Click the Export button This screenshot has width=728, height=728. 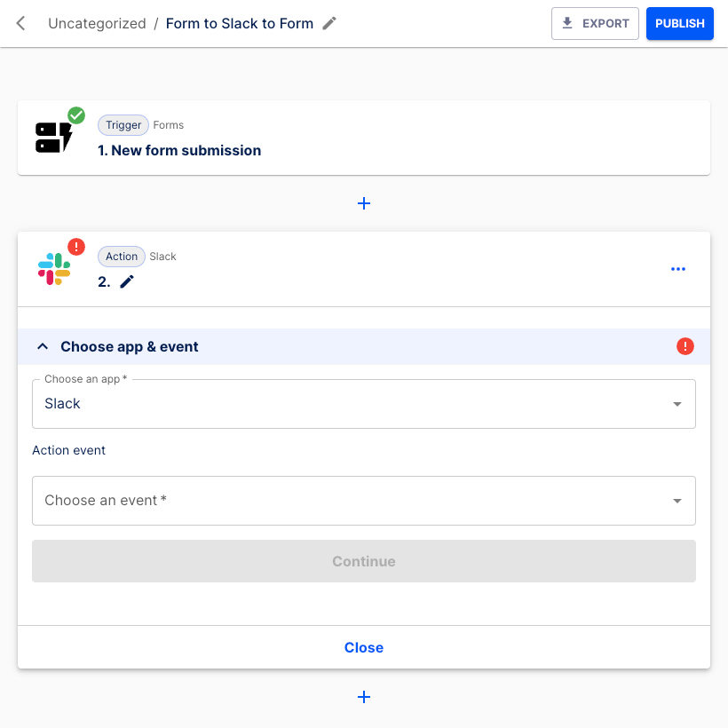[595, 24]
